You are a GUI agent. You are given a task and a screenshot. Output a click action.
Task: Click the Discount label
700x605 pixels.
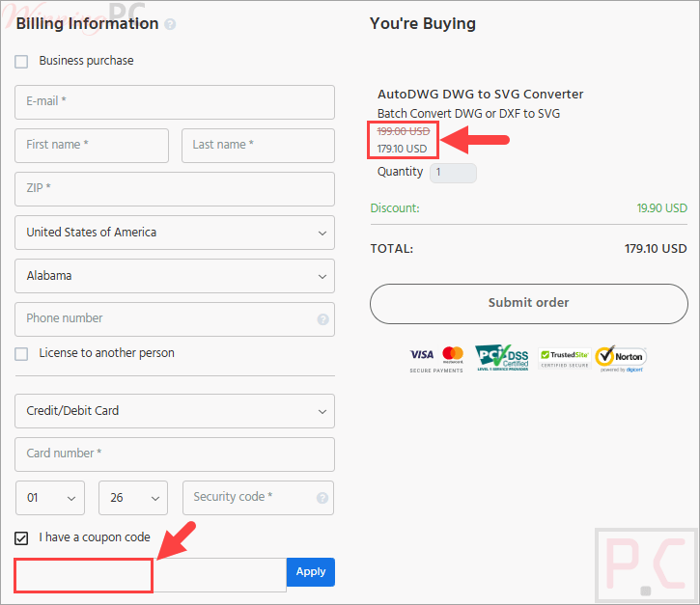(x=395, y=208)
